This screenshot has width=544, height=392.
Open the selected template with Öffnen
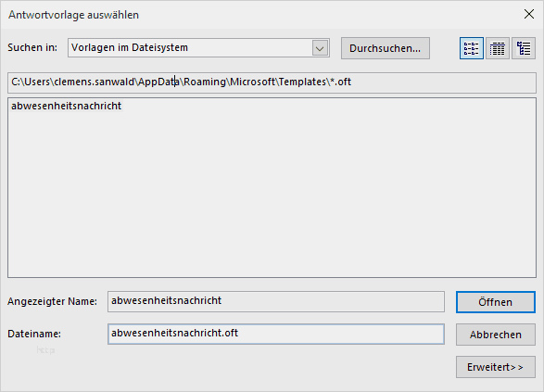[x=496, y=302]
